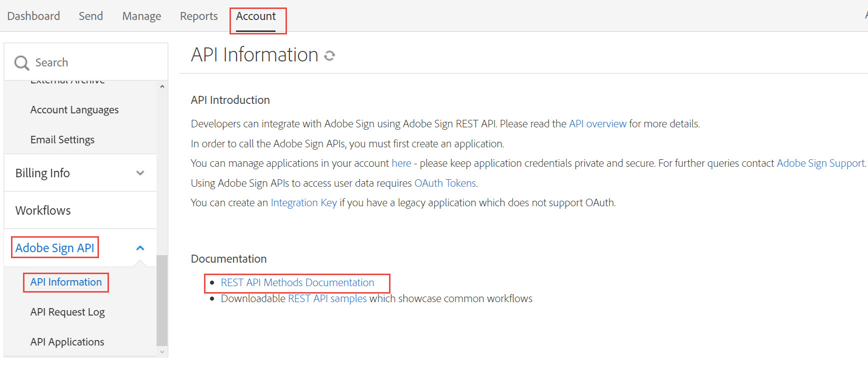This screenshot has width=868, height=368.
Task: Open the Integration Key link
Action: (x=303, y=203)
